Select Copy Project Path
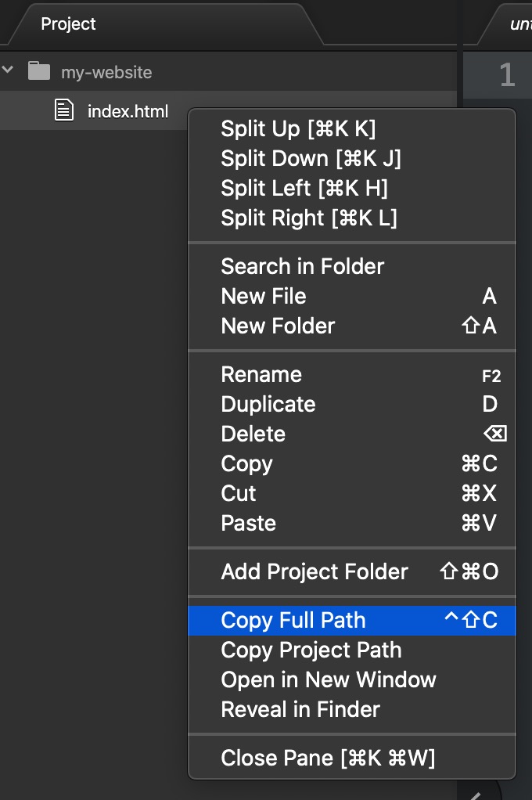 311,650
